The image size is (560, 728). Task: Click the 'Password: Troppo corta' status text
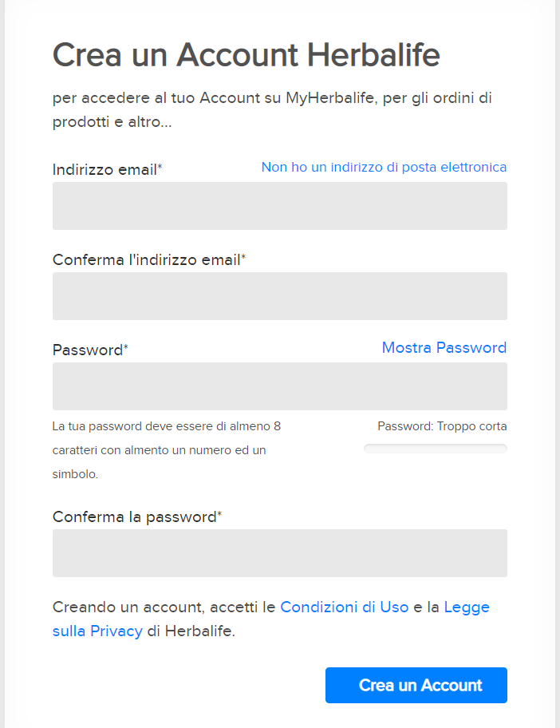coord(442,426)
